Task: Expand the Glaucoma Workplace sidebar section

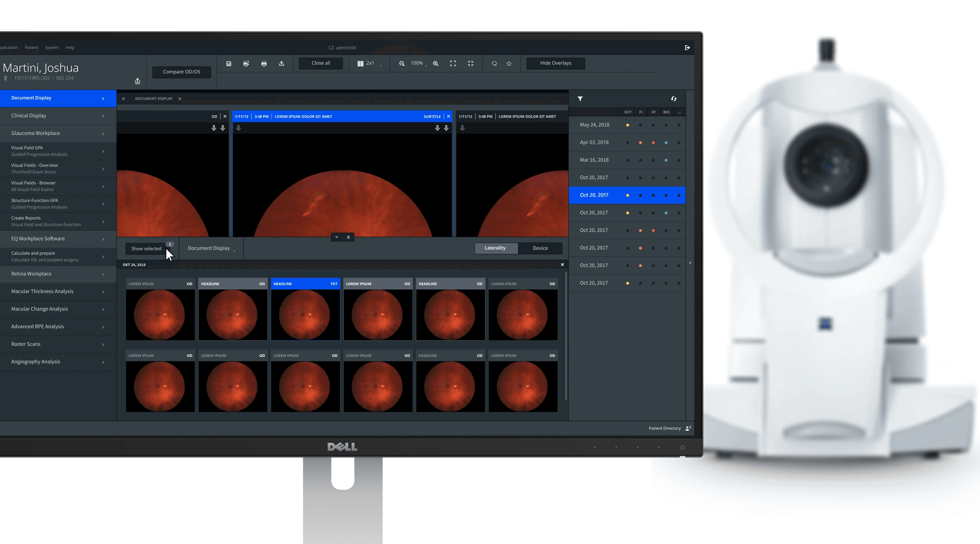Action: click(58, 133)
